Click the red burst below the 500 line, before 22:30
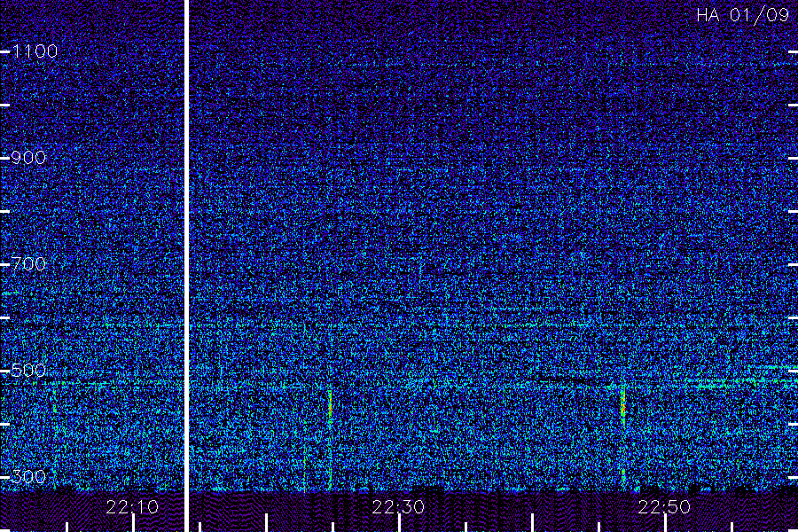The width and height of the screenshot is (798, 532). (x=331, y=407)
